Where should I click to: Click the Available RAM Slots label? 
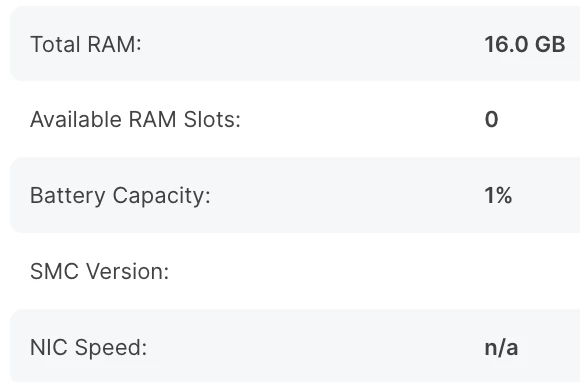tap(135, 119)
